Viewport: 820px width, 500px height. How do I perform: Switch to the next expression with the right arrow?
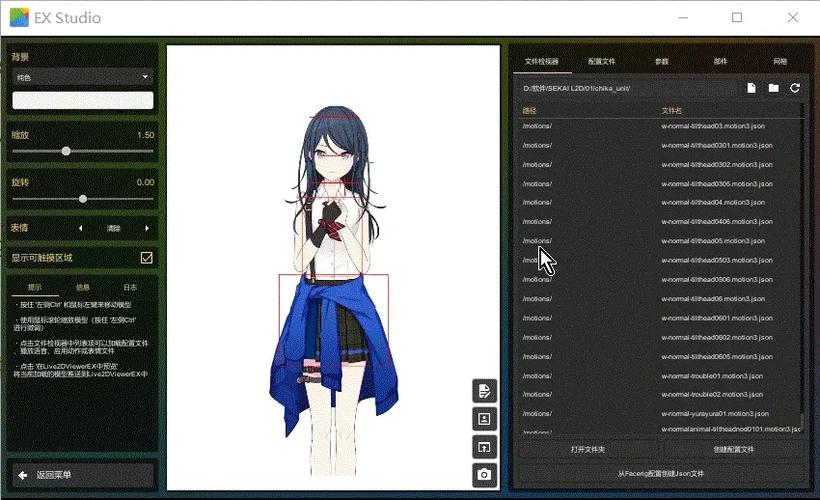(x=147, y=228)
